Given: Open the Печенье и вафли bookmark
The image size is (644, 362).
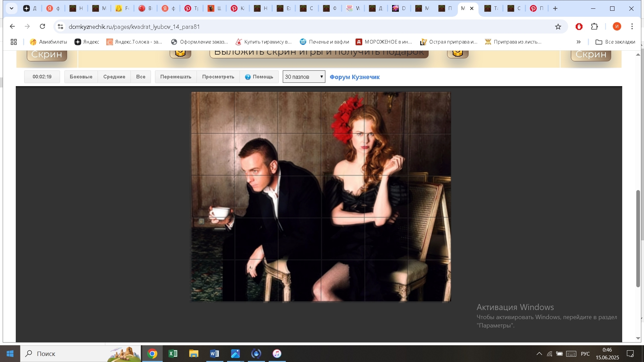Looking at the screenshot, I should [x=324, y=42].
